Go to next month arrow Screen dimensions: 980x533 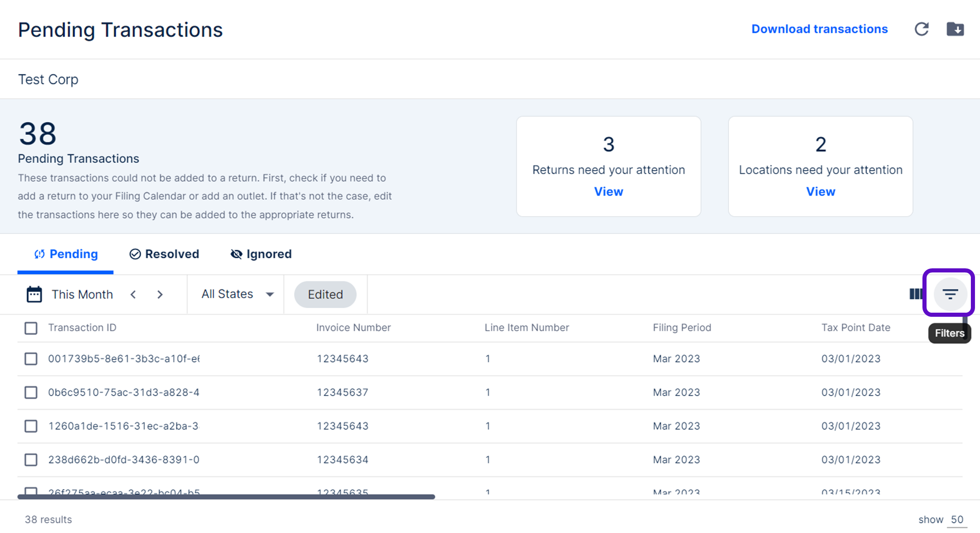click(x=160, y=294)
